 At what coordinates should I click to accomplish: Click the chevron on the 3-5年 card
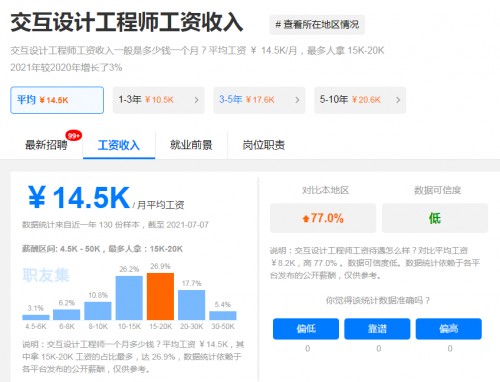297,100
